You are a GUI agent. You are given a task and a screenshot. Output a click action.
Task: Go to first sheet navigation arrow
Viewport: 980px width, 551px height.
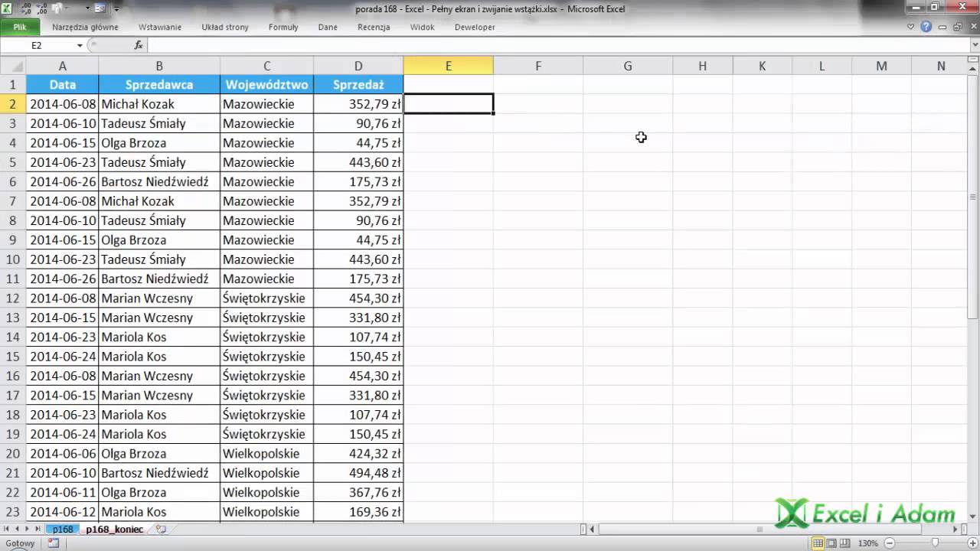pyautogui.click(x=6, y=529)
